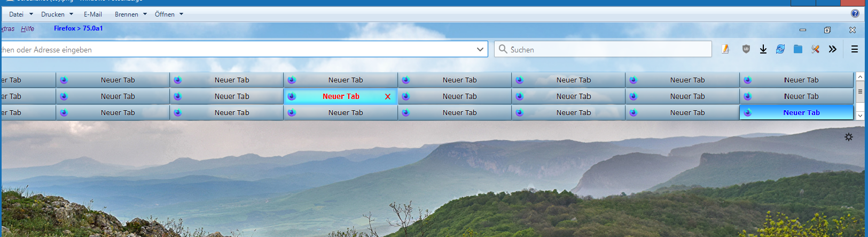
Task: Click the blue folder toolbar icon
Action: (798, 49)
